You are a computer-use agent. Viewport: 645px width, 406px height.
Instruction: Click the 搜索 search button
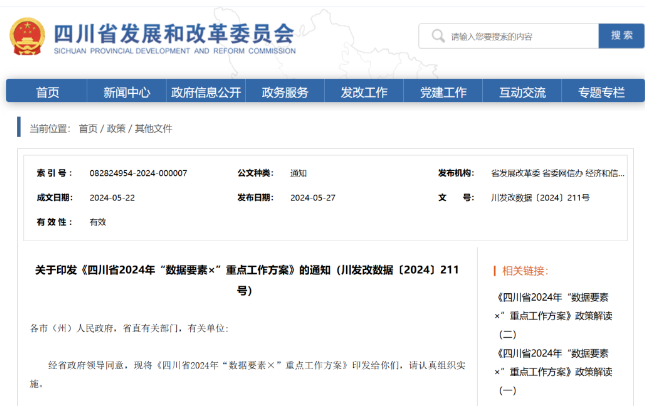coord(621,36)
